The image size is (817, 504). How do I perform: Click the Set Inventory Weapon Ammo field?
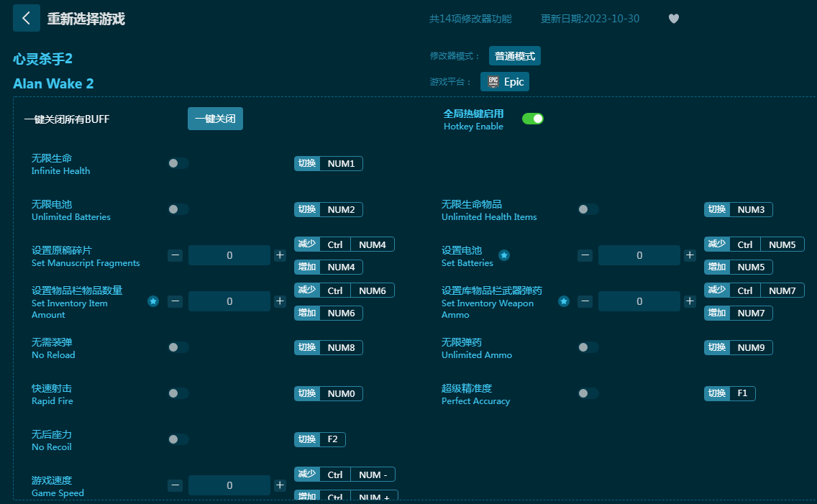click(x=639, y=301)
